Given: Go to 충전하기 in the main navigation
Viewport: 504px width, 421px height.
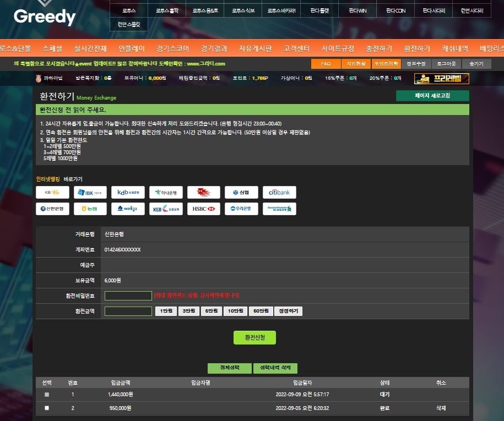Looking at the screenshot, I should click(x=379, y=48).
